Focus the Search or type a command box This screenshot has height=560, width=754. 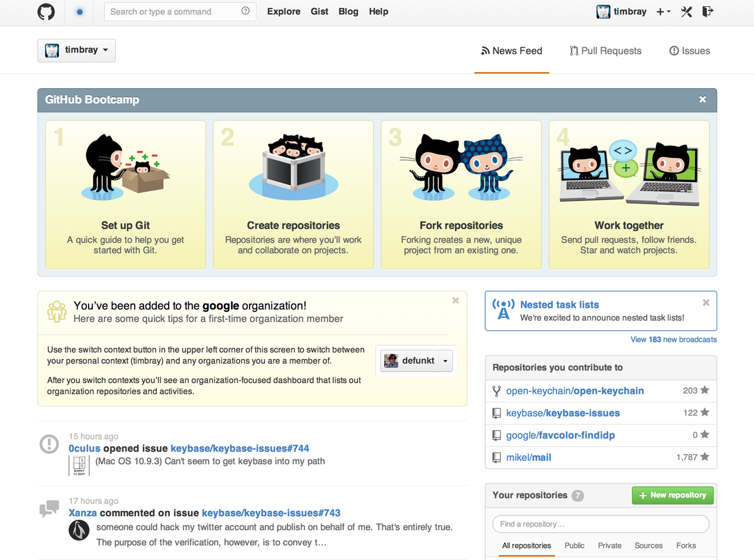(180, 12)
